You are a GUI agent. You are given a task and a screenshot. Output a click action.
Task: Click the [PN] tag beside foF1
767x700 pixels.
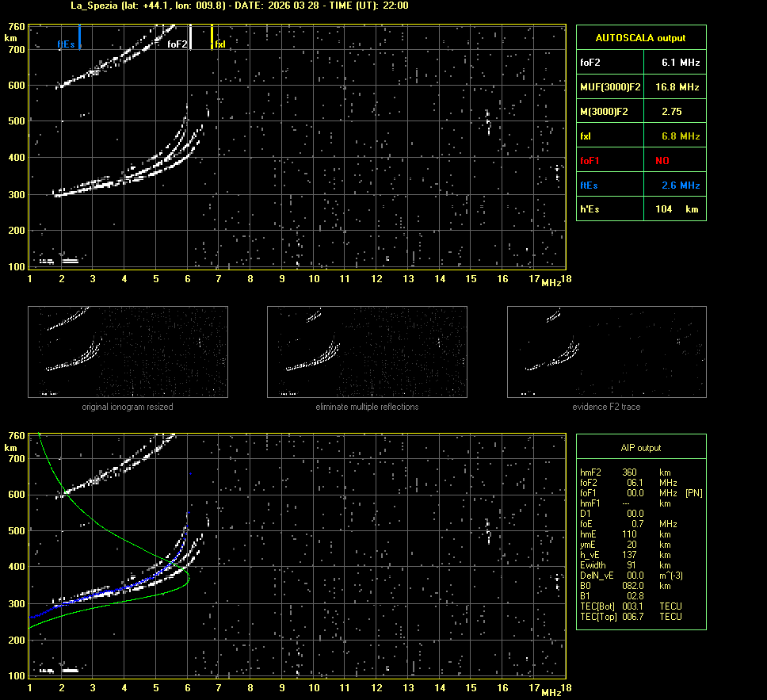coord(693,493)
